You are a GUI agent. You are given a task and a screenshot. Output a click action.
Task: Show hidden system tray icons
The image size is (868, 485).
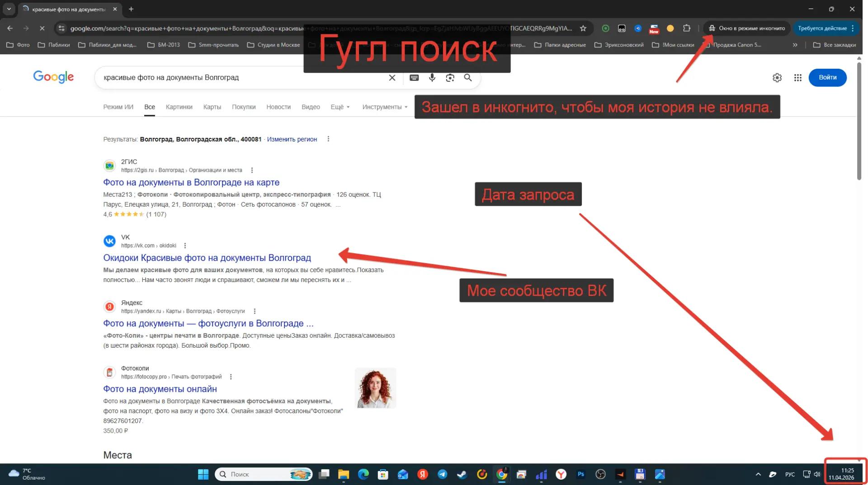pos(758,474)
